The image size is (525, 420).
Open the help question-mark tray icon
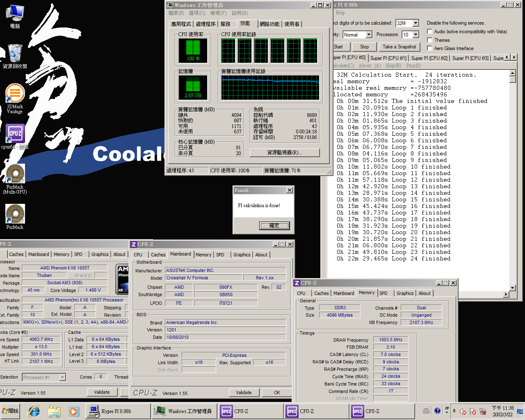click(x=437, y=411)
